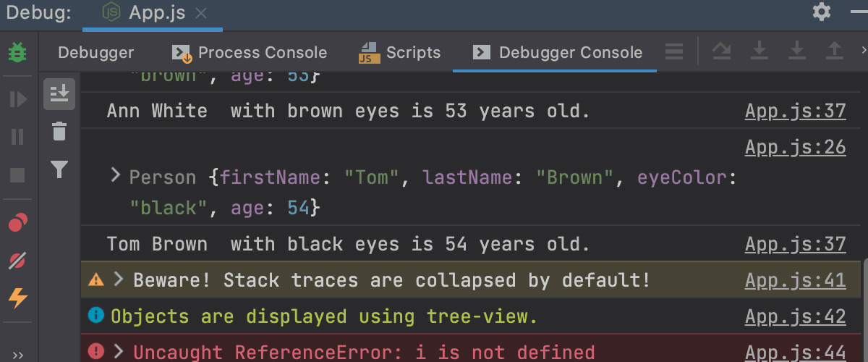Image resolution: width=868 pixels, height=362 pixels.
Task: Open the App.js:41 source link
Action: point(795,280)
